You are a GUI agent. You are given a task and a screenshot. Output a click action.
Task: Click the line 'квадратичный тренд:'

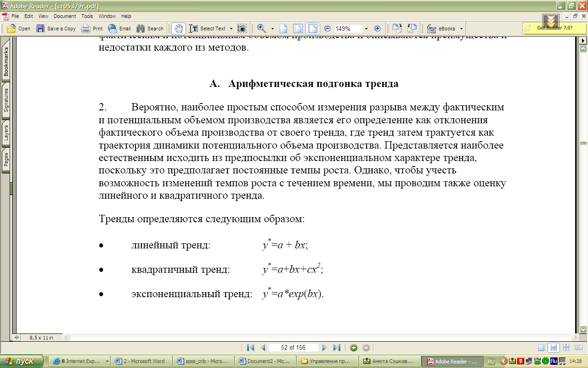(x=181, y=270)
